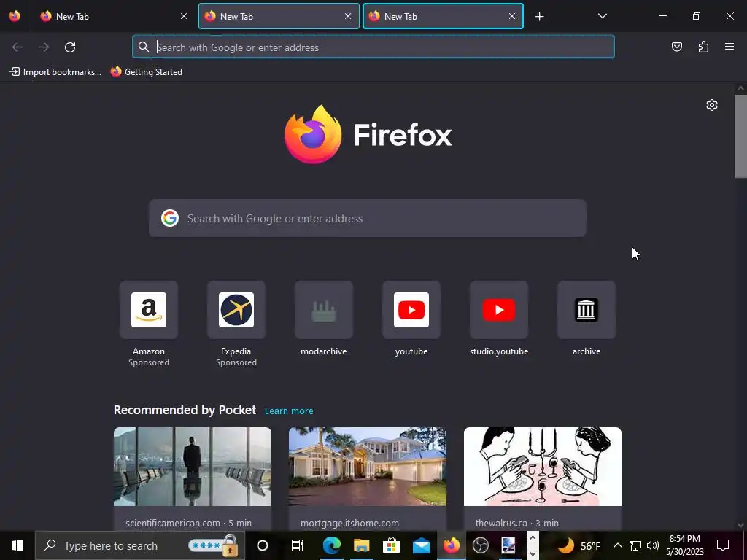The height and width of the screenshot is (560, 747).
Task: Switch to the second New Tab
Action: (x=279, y=16)
